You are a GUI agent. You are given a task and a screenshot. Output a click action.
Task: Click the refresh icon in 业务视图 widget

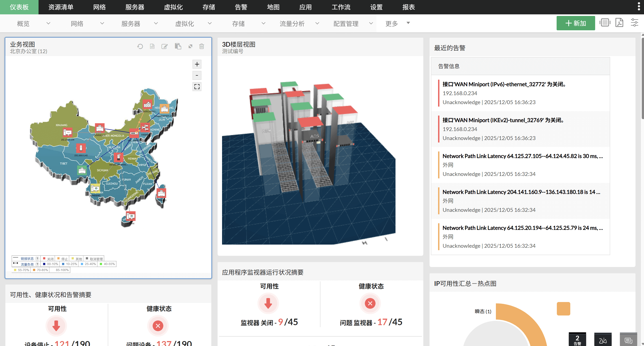[140, 46]
